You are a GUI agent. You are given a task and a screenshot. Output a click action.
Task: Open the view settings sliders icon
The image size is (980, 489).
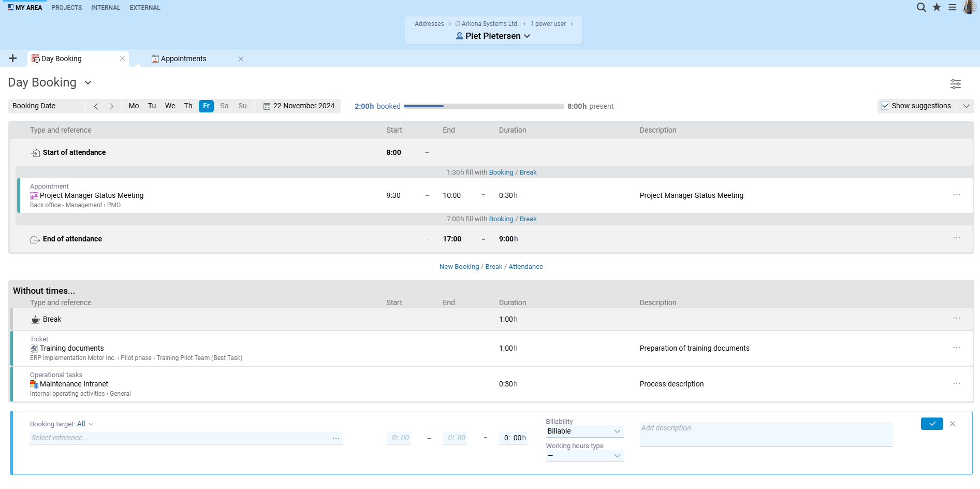pyautogui.click(x=955, y=83)
